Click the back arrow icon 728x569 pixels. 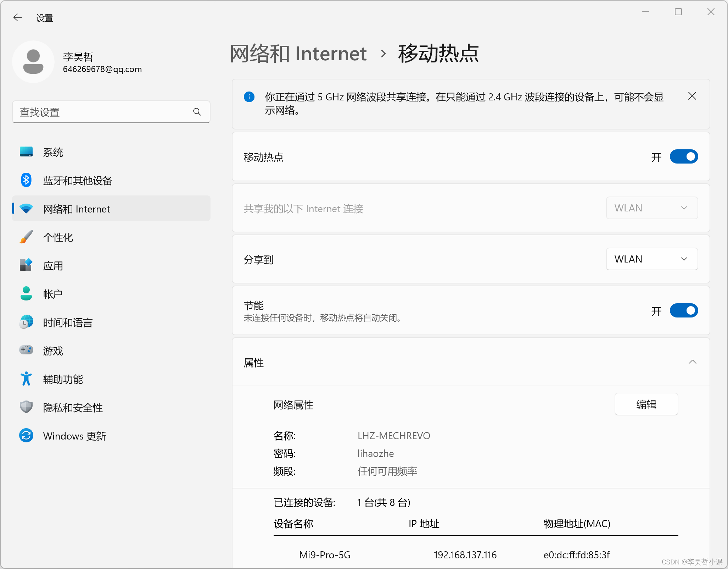click(x=17, y=17)
